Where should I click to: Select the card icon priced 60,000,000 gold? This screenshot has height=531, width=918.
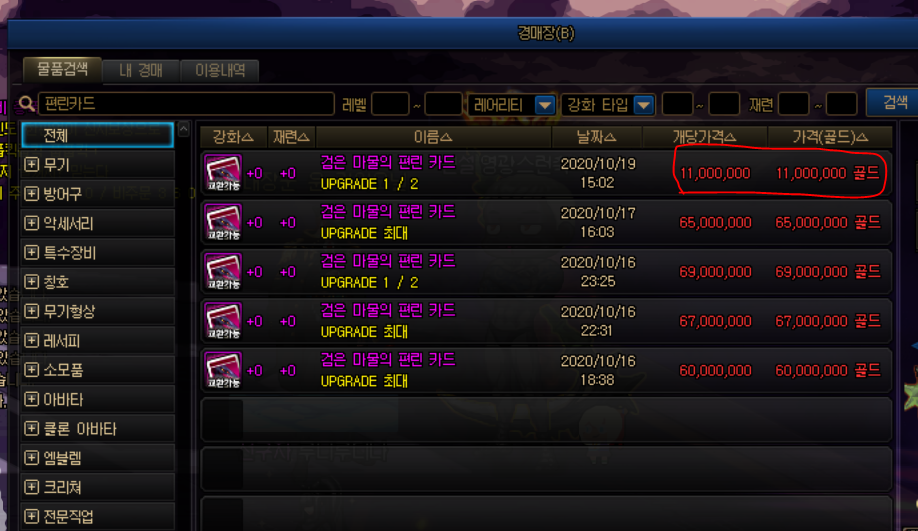(223, 370)
